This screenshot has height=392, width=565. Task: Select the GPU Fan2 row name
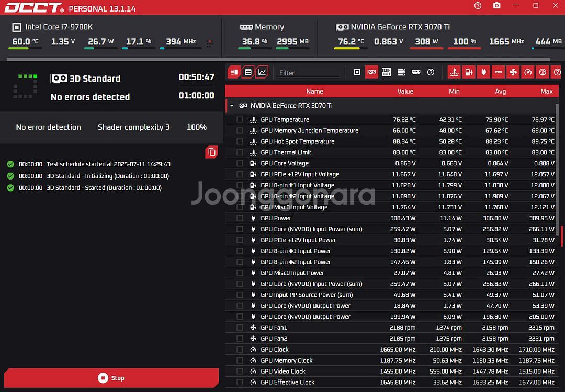click(x=274, y=339)
